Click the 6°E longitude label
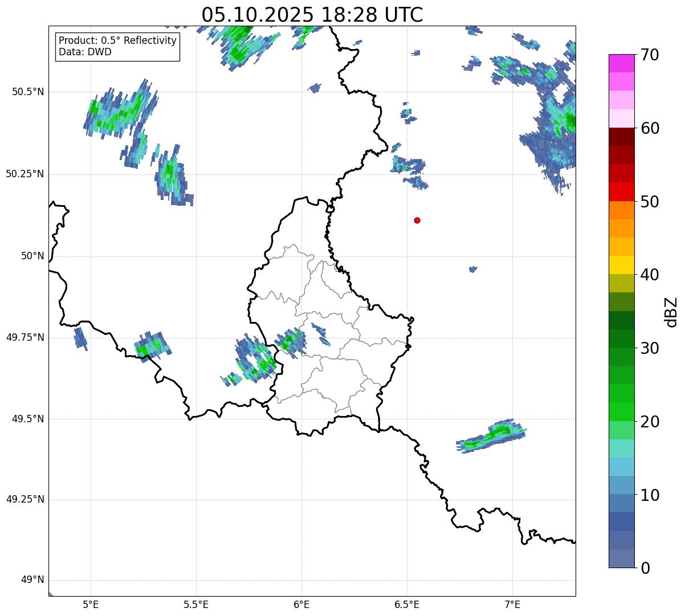Viewport: 685px width, 616px height. coord(301,604)
